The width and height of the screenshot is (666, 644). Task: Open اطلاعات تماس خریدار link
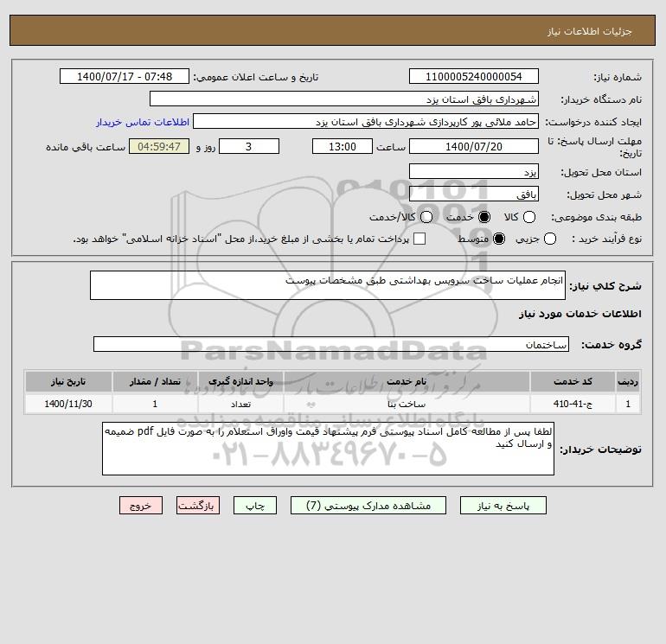143,122
